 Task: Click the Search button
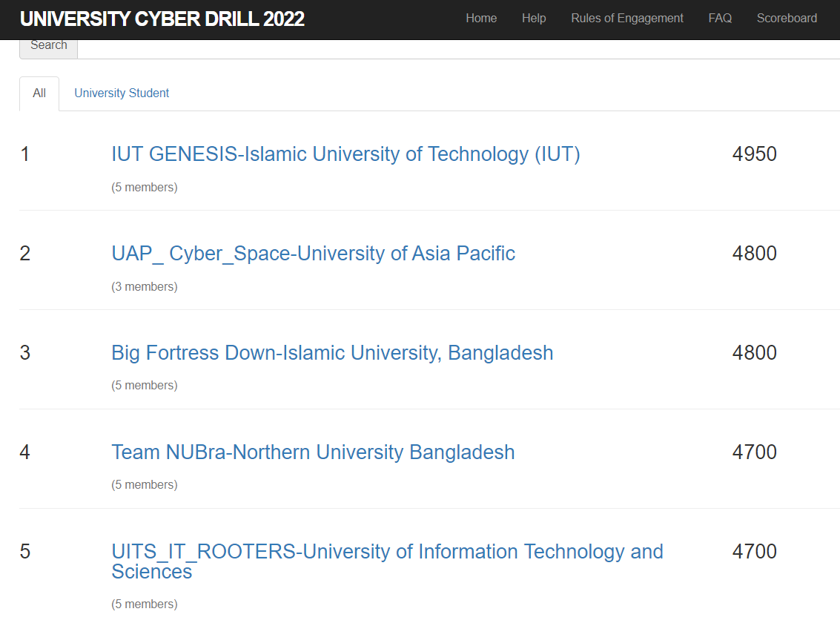[49, 47]
